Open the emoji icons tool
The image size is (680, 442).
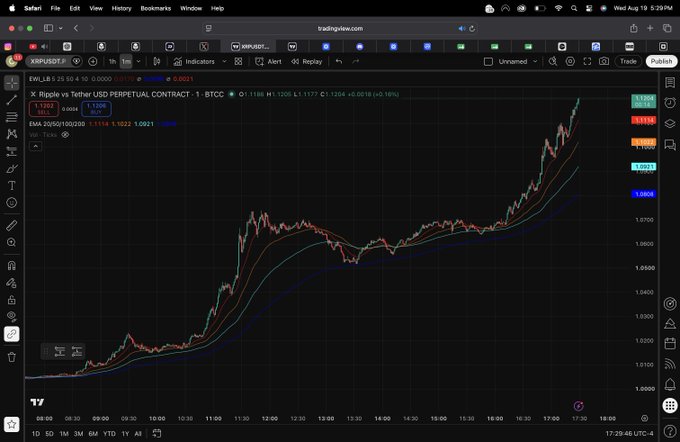12,203
